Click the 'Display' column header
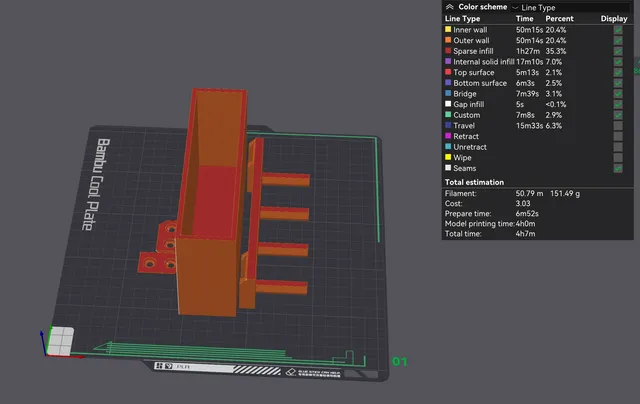The width and height of the screenshot is (640, 404). click(x=614, y=19)
